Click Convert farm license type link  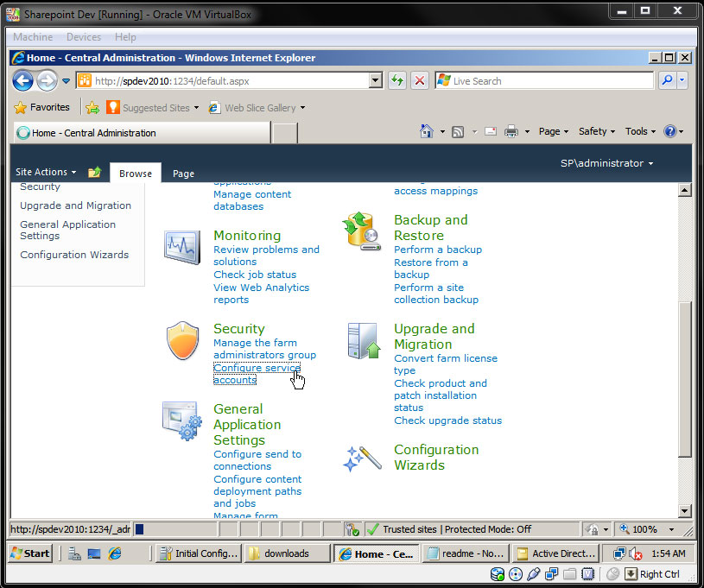click(446, 364)
